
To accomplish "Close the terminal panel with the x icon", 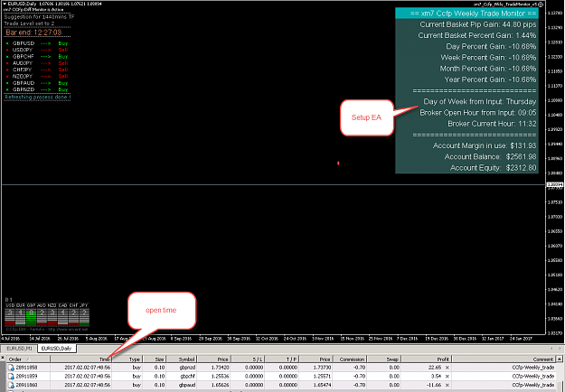I will click(3, 359).
